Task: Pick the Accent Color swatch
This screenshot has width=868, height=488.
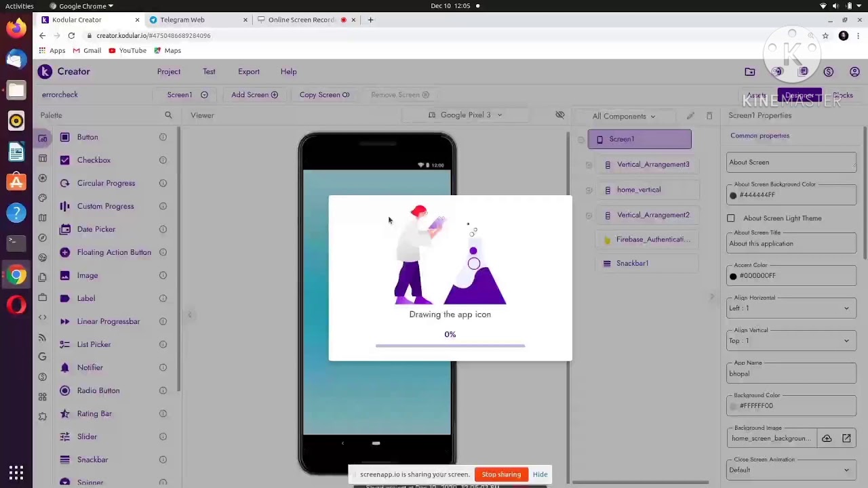Action: tap(733, 276)
